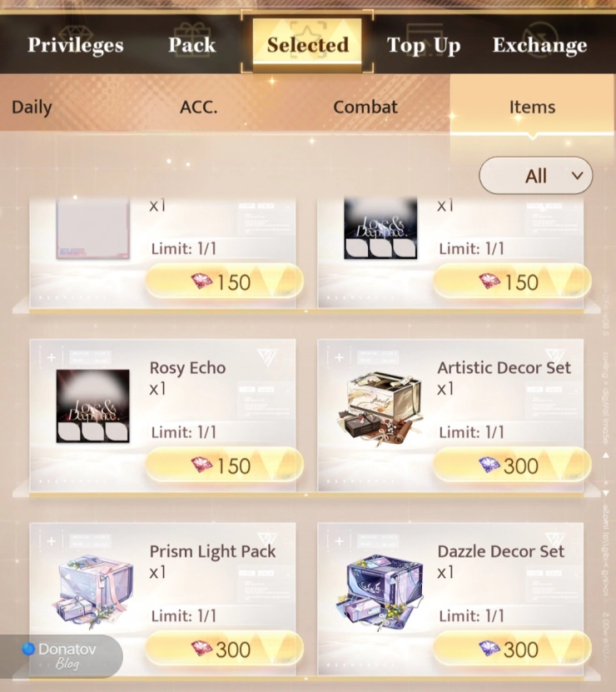616x692 pixels.
Task: Click the chevron arrow beside All
Action: (577, 176)
